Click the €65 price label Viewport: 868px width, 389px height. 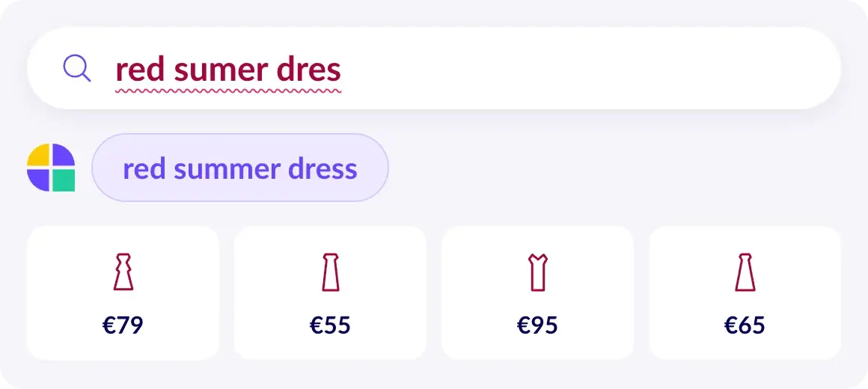745,325
